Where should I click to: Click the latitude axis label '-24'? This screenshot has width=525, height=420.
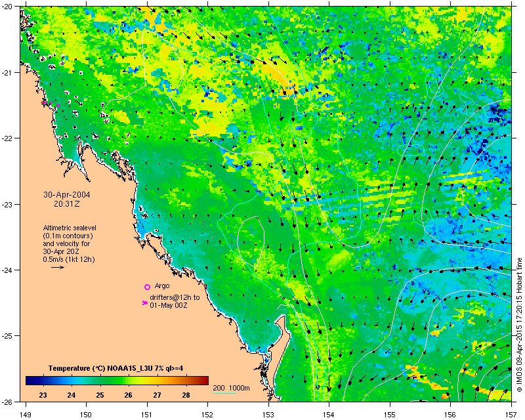pyautogui.click(x=7, y=270)
